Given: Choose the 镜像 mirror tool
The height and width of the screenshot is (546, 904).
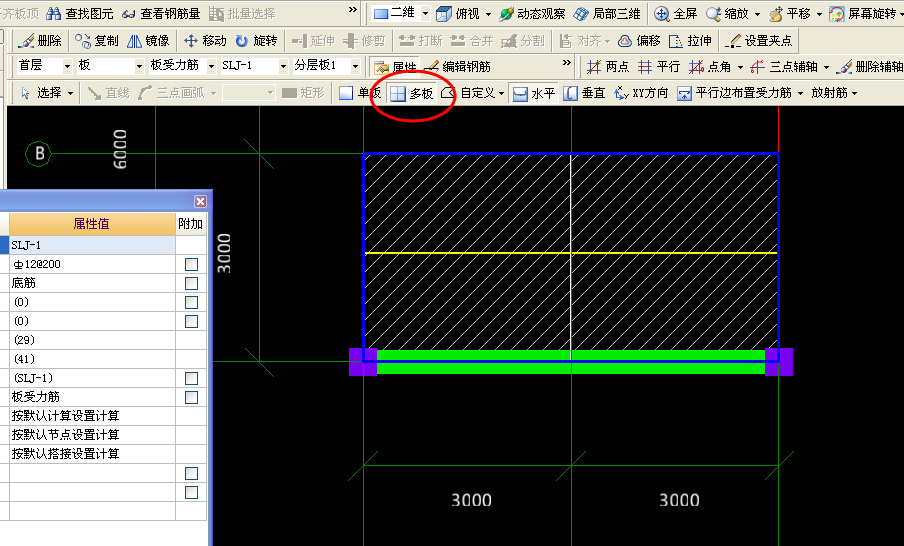Looking at the screenshot, I should [x=148, y=41].
